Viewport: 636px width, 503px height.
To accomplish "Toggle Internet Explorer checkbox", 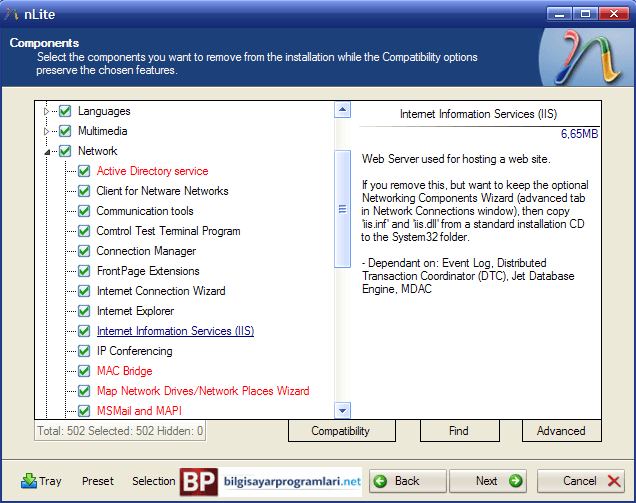I will (84, 311).
